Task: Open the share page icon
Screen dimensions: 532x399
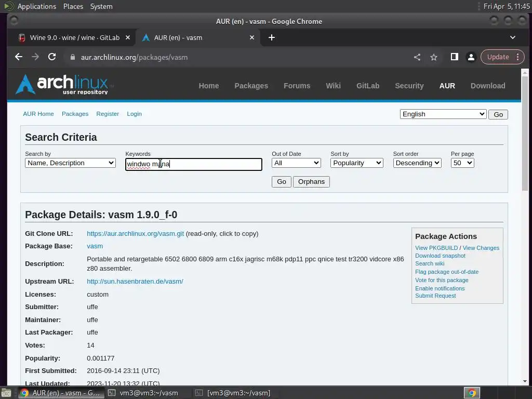Action: (417, 57)
